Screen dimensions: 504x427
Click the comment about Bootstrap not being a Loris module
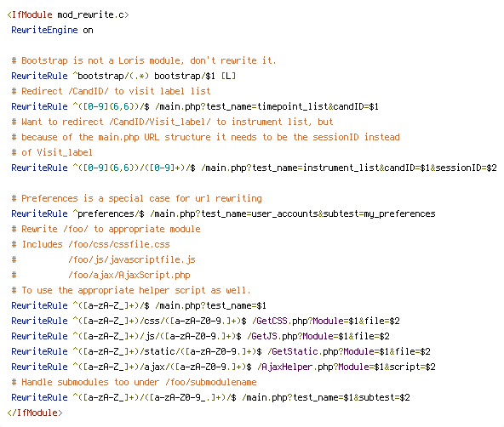tap(144, 60)
